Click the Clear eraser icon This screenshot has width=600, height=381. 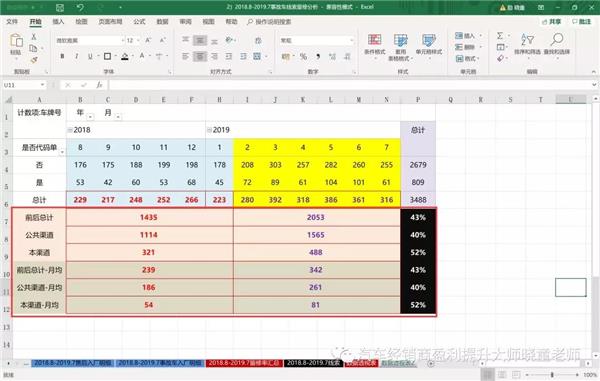coord(500,58)
